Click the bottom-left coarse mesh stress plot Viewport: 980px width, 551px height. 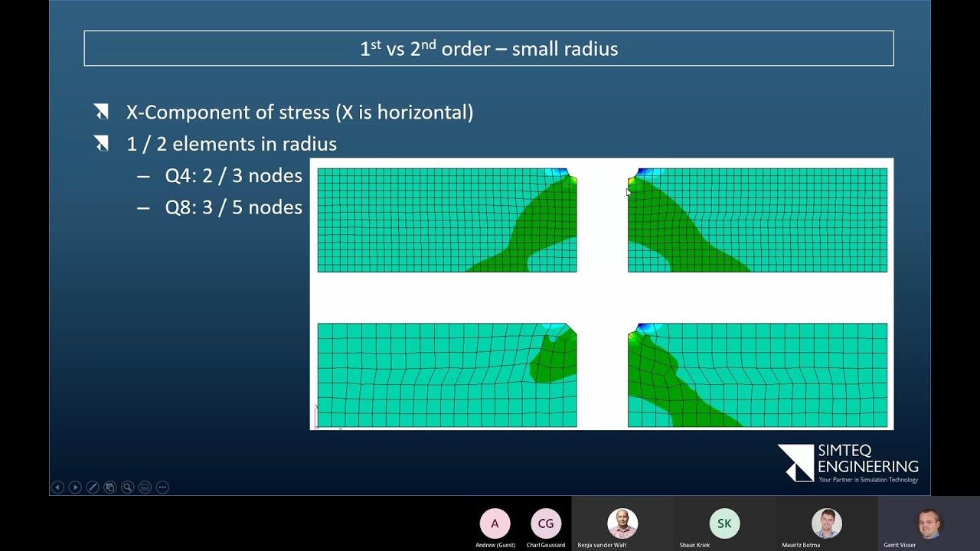[x=447, y=375]
